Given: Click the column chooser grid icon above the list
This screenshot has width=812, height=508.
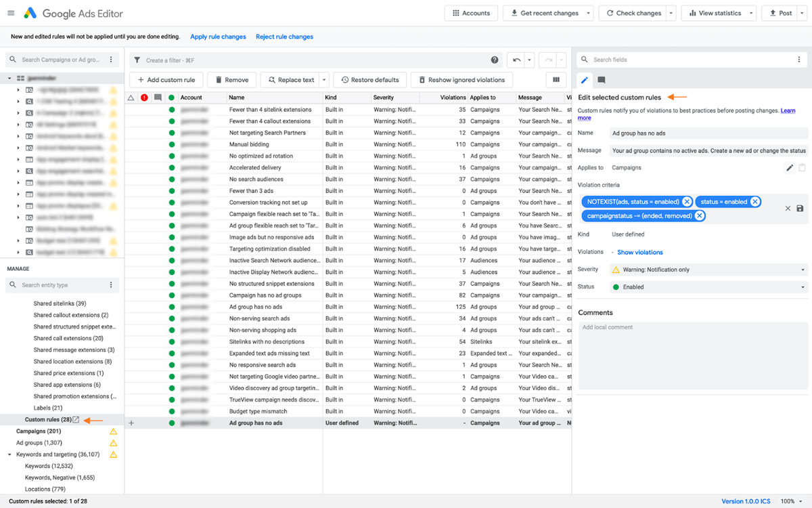Looking at the screenshot, I should pos(556,80).
